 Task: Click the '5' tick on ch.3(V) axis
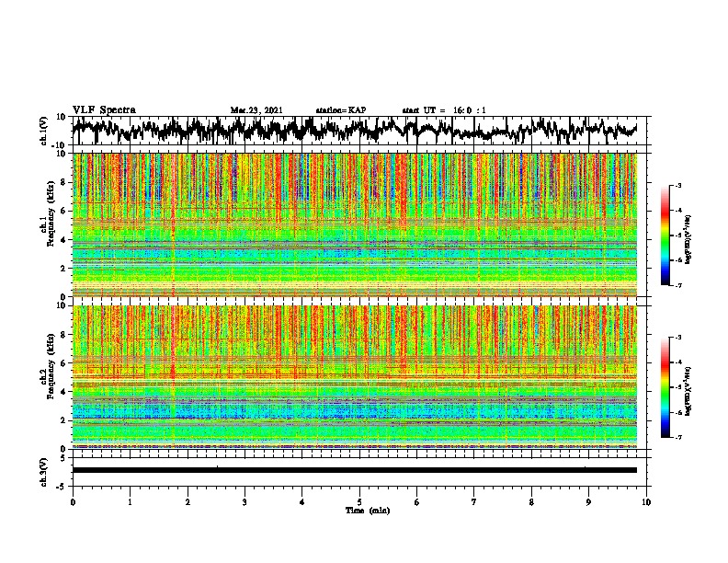64,458
